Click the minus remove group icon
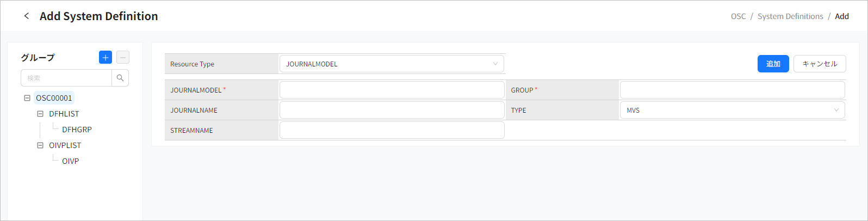868x221 pixels. point(123,57)
